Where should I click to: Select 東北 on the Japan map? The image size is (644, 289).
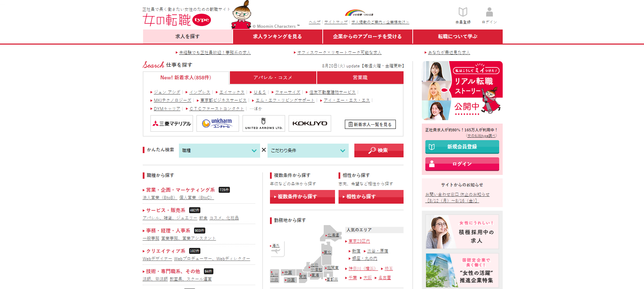click(327, 252)
